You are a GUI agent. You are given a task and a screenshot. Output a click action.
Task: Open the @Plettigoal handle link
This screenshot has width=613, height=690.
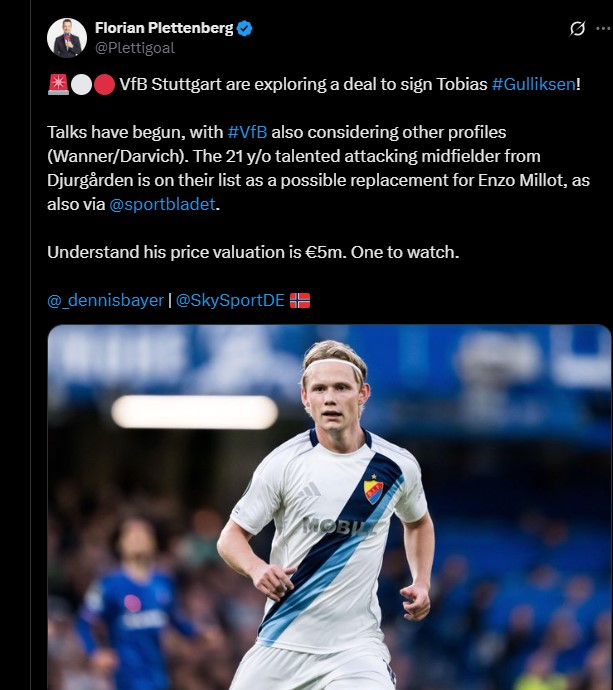pos(135,48)
